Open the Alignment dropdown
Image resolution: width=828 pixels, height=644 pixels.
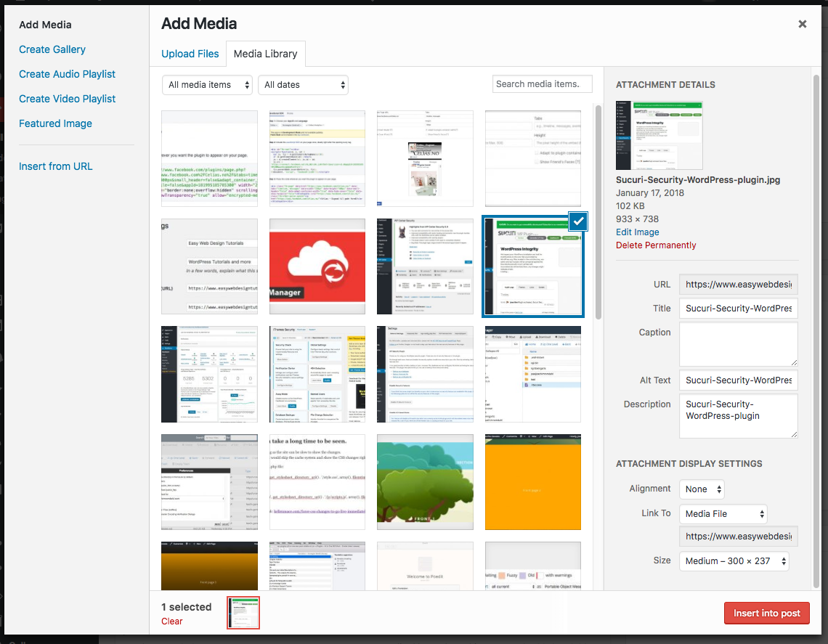pyautogui.click(x=702, y=489)
